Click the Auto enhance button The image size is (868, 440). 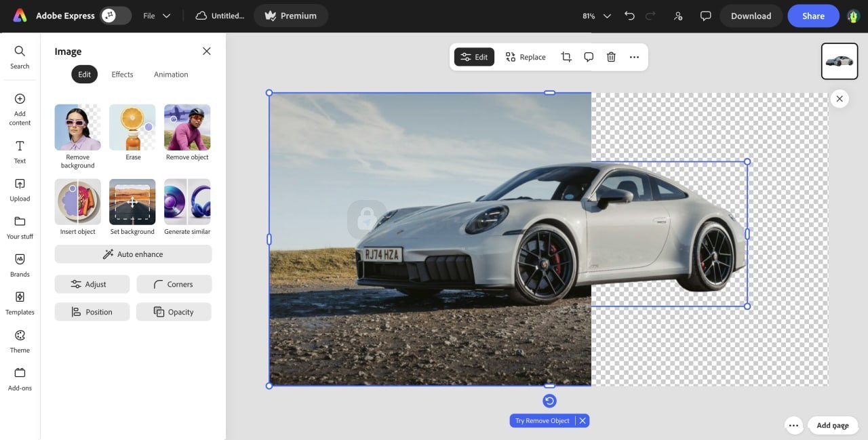[x=133, y=254]
